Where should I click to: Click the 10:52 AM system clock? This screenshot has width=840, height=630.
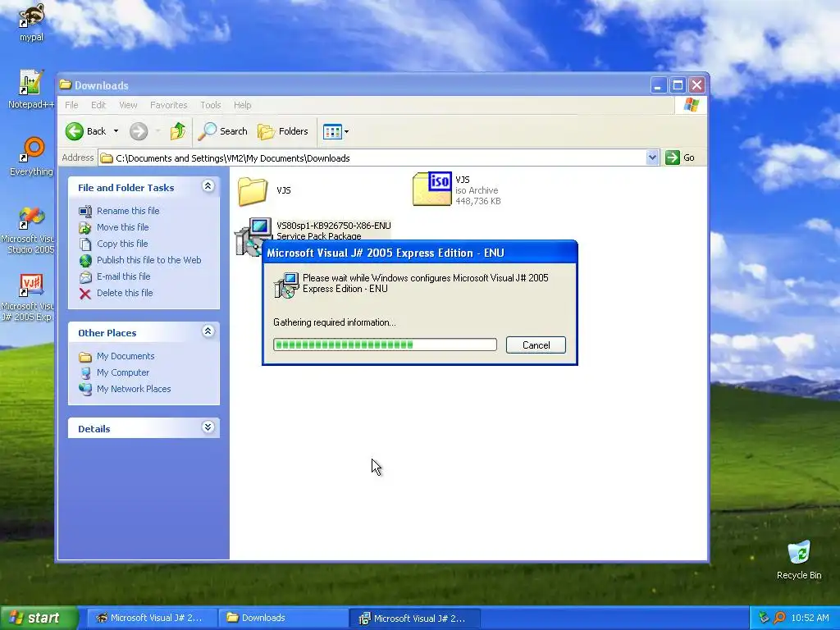[810, 618]
